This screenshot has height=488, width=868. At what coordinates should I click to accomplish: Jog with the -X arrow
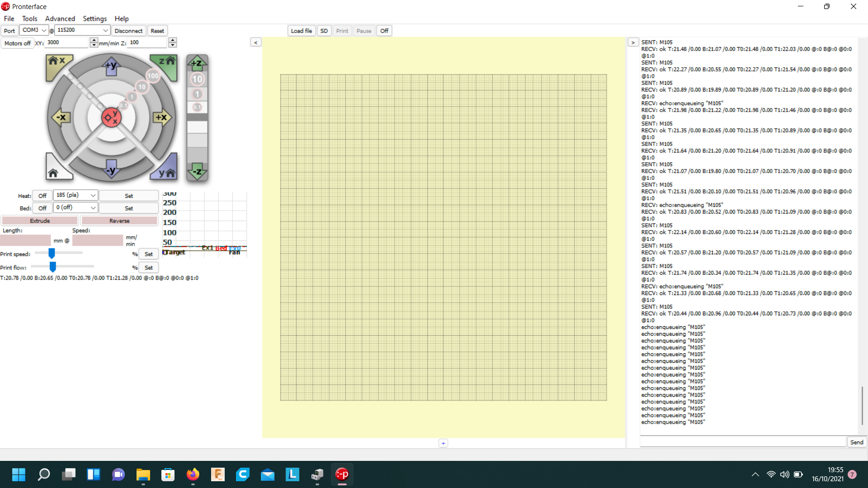61,117
